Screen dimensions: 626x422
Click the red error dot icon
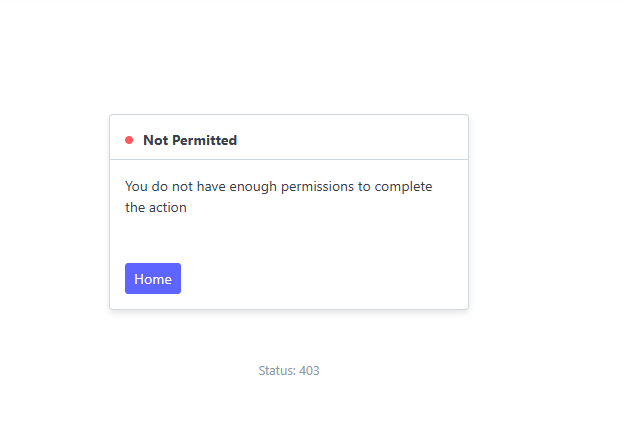(129, 140)
